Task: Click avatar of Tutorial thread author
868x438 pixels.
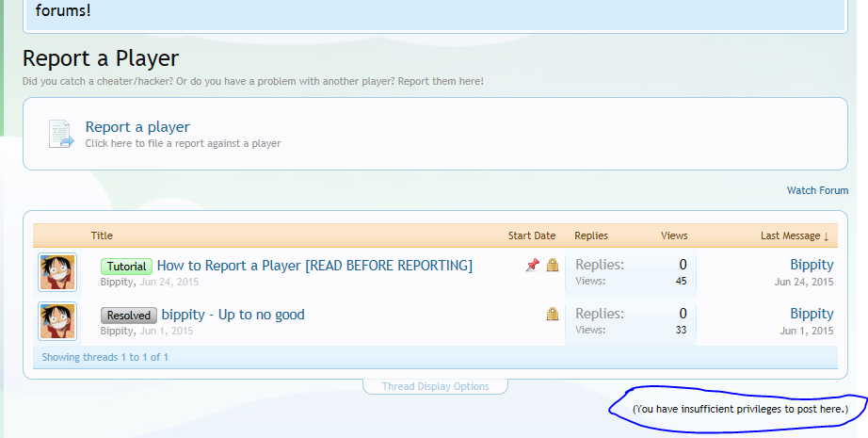Action: (x=57, y=272)
